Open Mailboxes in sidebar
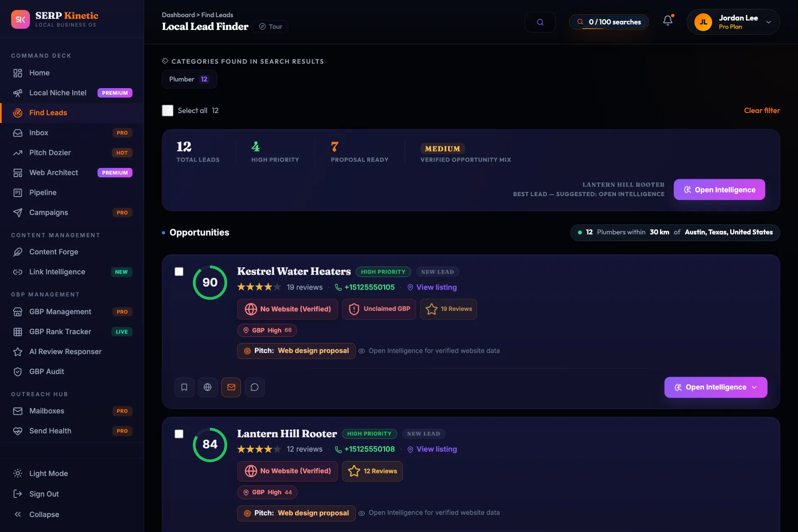This screenshot has width=798, height=532. 72,411
